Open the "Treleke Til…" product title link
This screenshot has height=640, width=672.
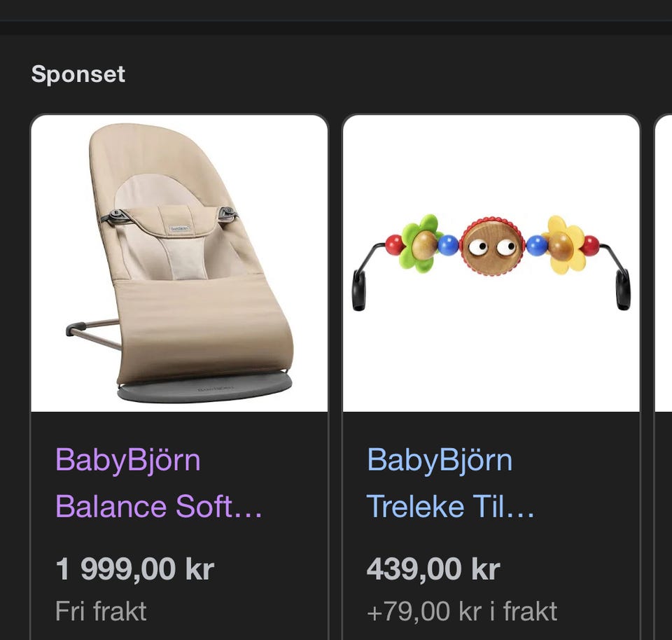click(450, 506)
